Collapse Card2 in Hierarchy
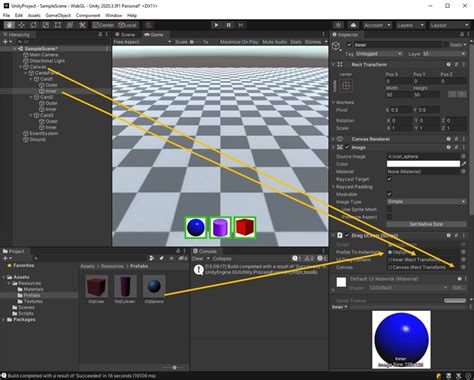 click(31, 97)
